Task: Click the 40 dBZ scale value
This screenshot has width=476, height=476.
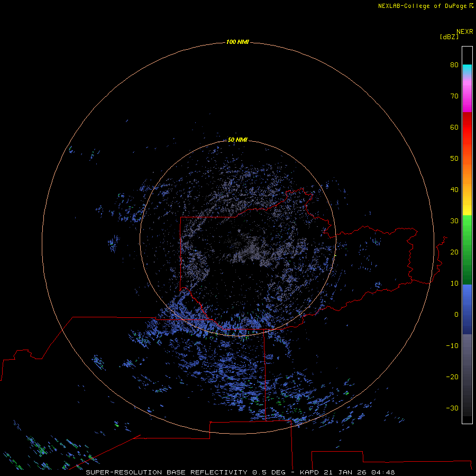Action: pos(454,190)
